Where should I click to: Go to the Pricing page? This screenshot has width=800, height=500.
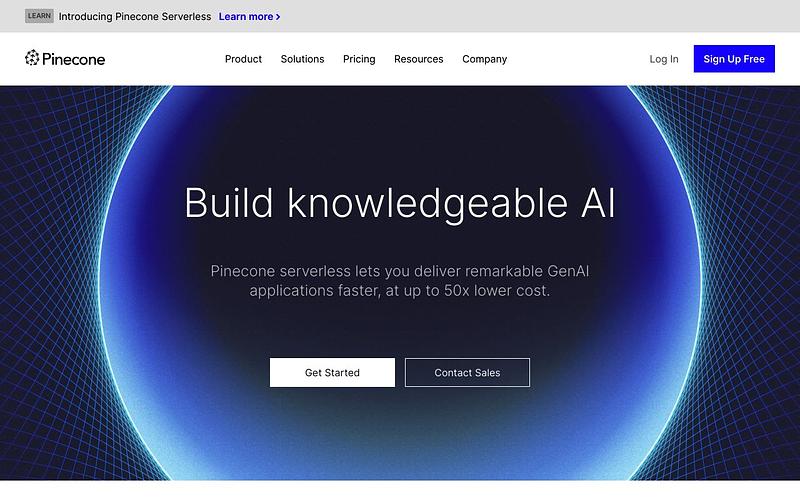[359, 59]
